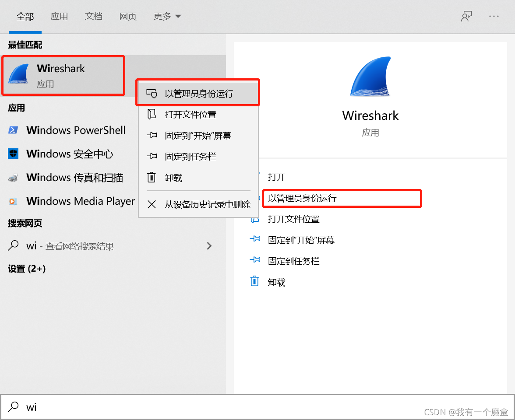Click the blue trash icon in preview pane
Image resolution: width=515 pixels, height=420 pixels.
coord(254,281)
